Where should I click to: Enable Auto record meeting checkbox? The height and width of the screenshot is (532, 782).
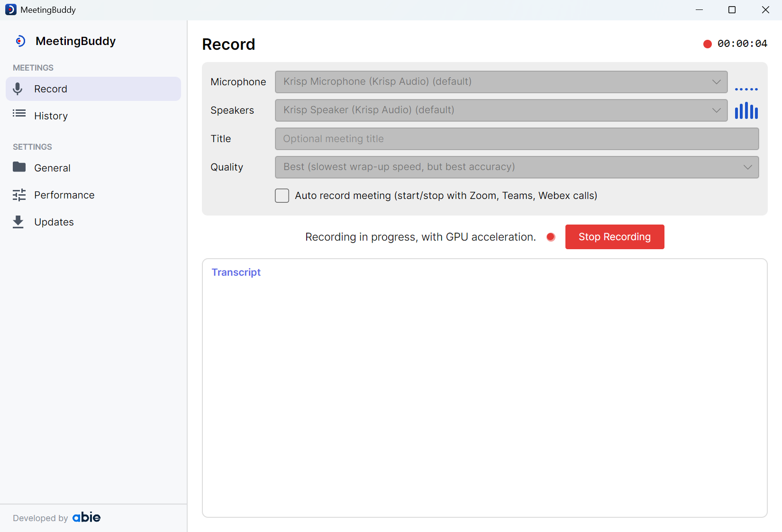pyautogui.click(x=282, y=196)
